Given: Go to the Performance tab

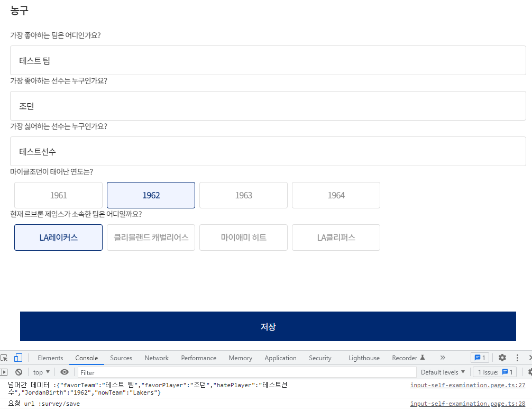Looking at the screenshot, I should point(198,358).
